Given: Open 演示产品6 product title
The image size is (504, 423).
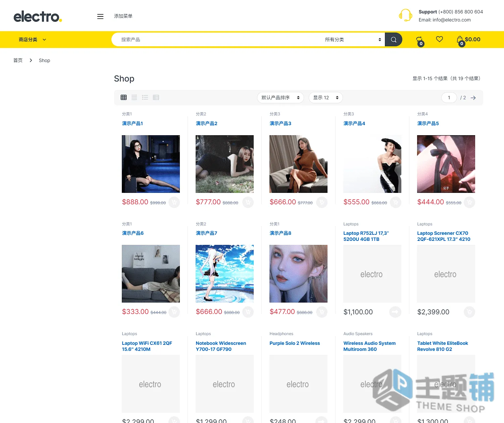Looking at the screenshot, I should pyautogui.click(x=133, y=233).
